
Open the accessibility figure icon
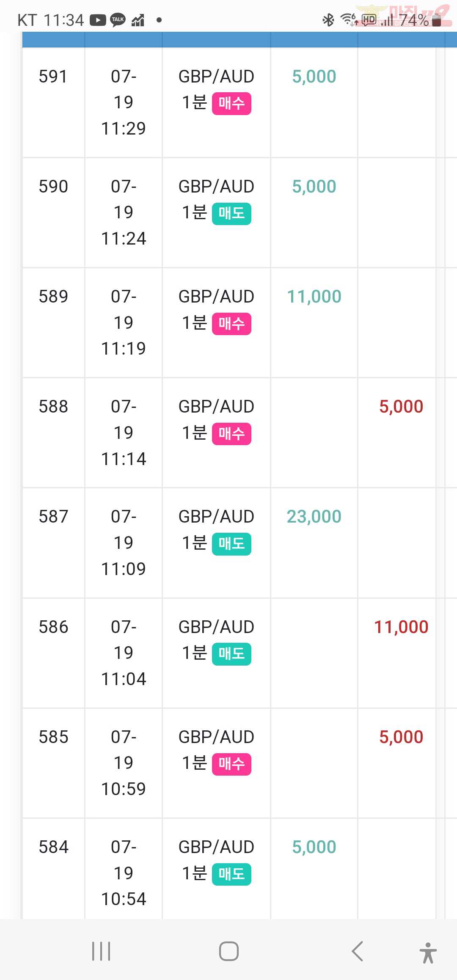click(428, 952)
